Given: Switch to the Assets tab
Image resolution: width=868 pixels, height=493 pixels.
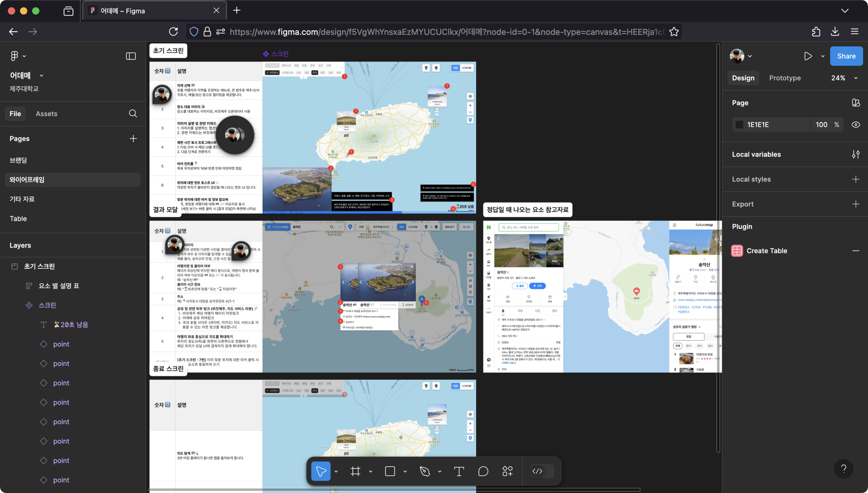Looking at the screenshot, I should coord(46,114).
